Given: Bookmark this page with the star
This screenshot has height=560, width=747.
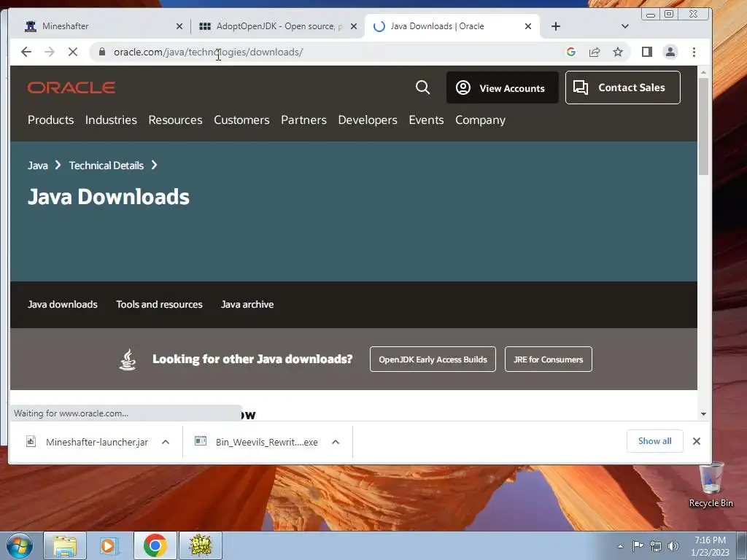Looking at the screenshot, I should 618,52.
